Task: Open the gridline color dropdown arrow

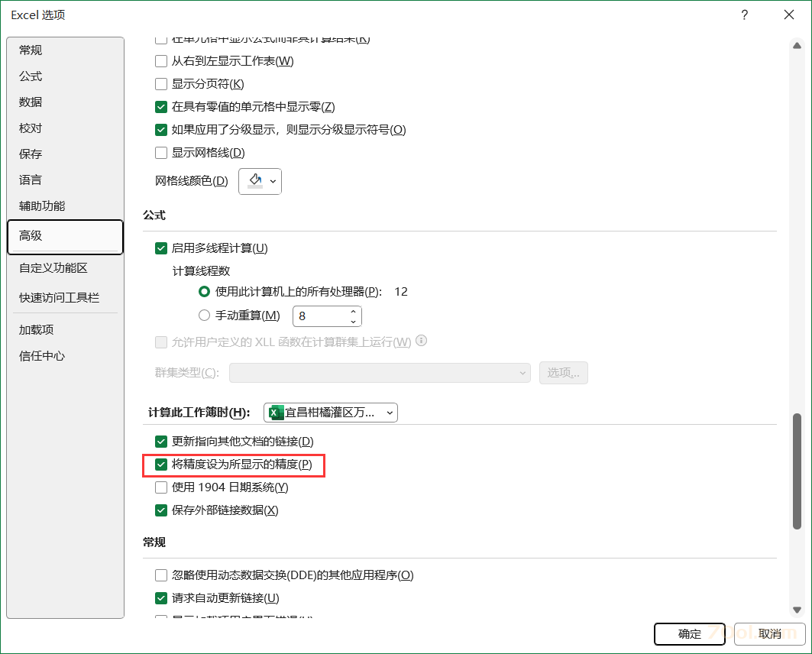Action: pyautogui.click(x=273, y=181)
